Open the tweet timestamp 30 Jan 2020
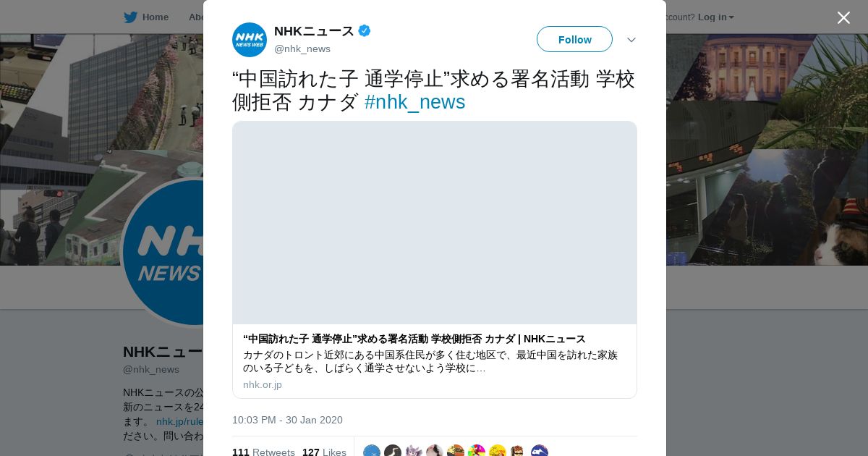Image resolution: width=868 pixels, height=456 pixels. (x=287, y=420)
